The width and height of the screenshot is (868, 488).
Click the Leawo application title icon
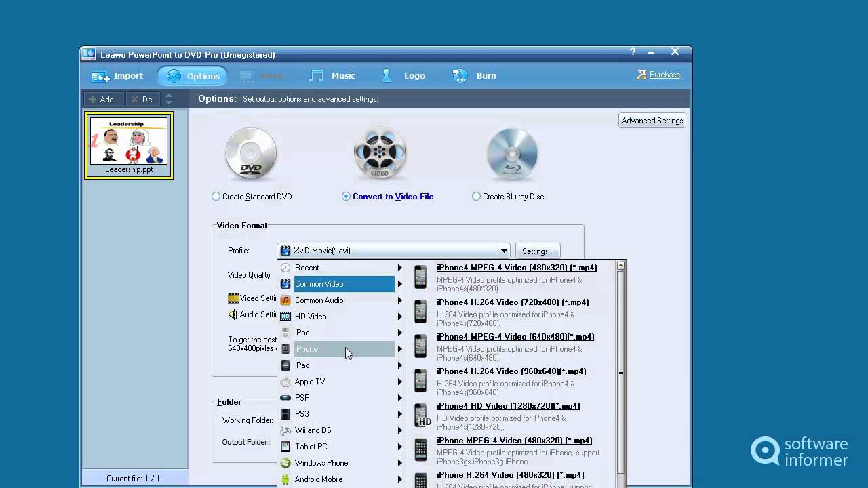89,54
